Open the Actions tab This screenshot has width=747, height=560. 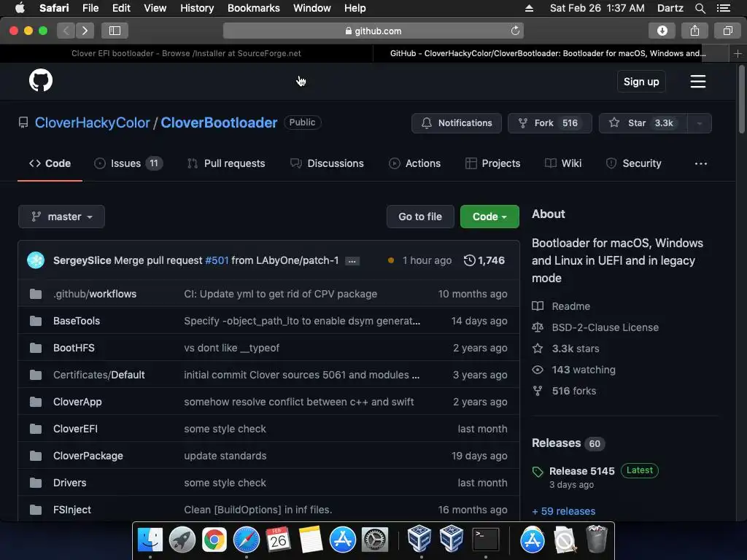click(415, 163)
